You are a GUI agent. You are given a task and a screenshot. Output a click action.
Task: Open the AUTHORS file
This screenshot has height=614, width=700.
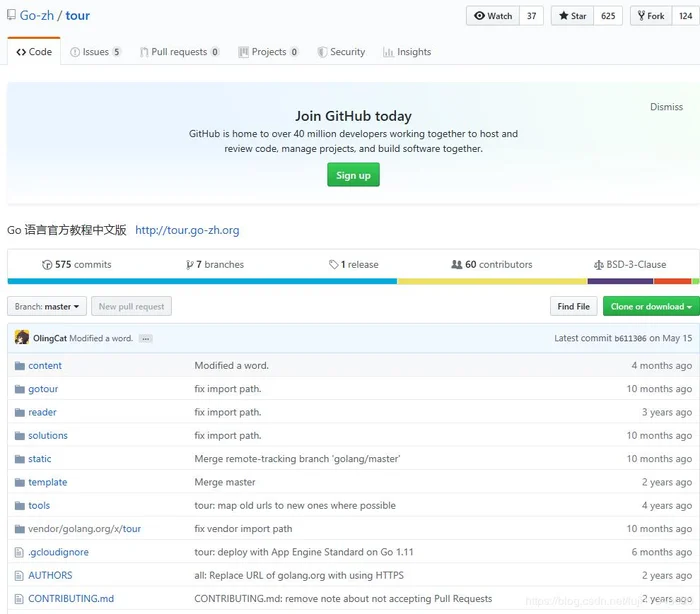50,575
